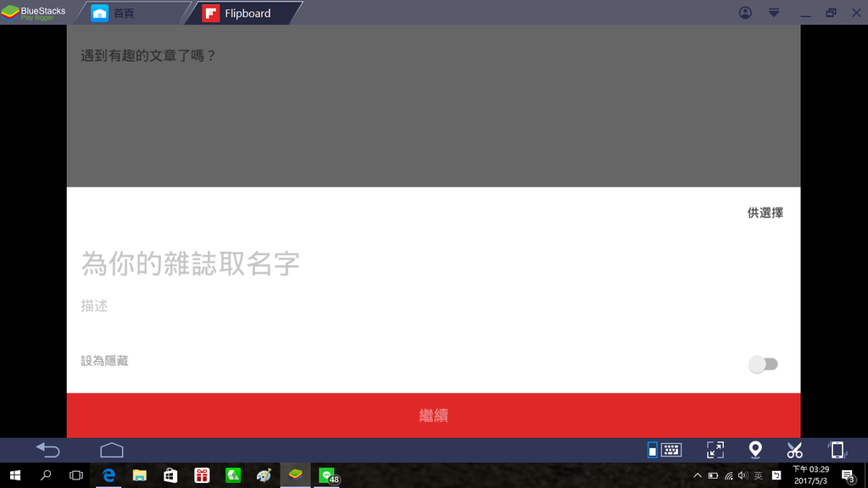Viewport: 868px width, 488px height.
Task: Click the shake device phone icon
Action: pyautogui.click(x=837, y=450)
